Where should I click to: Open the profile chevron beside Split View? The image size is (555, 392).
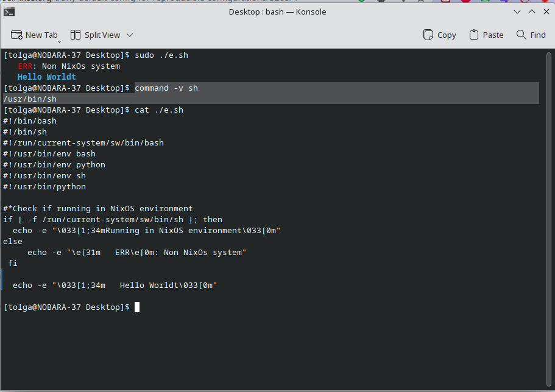pos(129,35)
